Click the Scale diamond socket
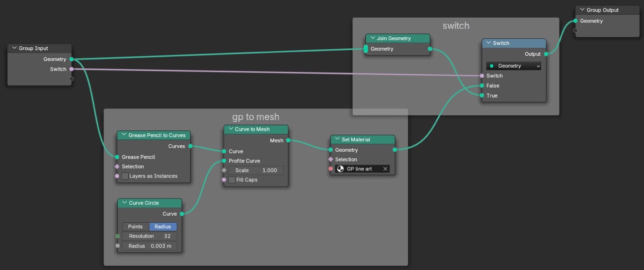 [x=224, y=170]
